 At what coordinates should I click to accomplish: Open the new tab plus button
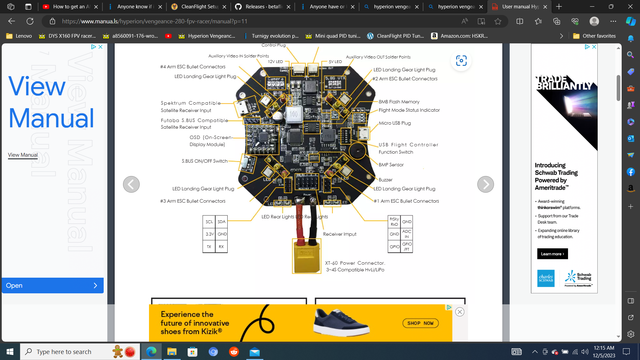pyautogui.click(x=559, y=7)
